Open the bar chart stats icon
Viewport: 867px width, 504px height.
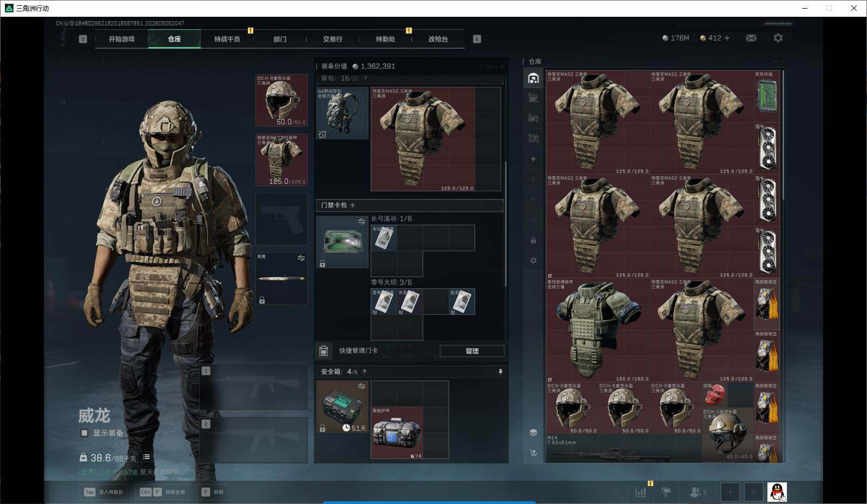pos(641,492)
